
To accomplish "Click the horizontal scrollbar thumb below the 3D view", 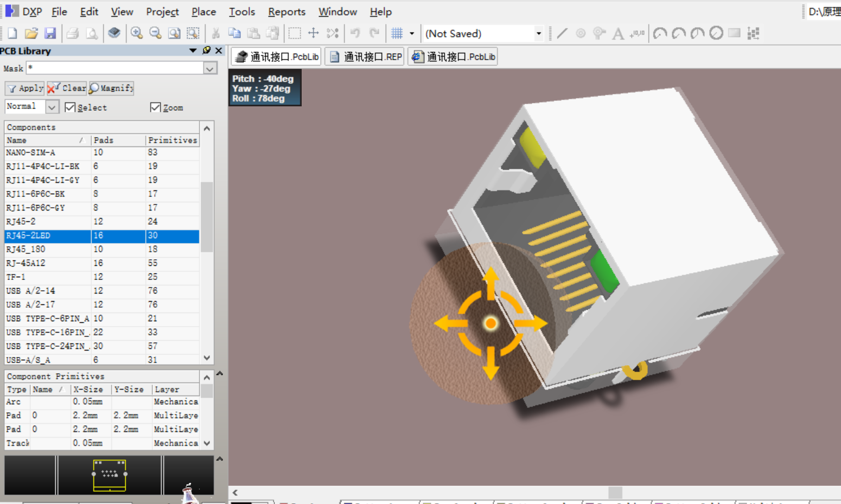I will click(615, 493).
